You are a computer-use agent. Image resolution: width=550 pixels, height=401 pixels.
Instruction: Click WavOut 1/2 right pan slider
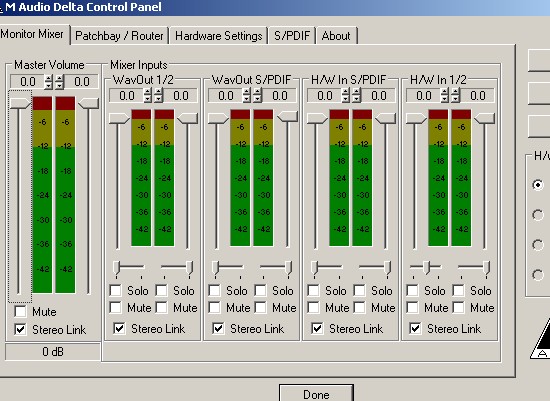[189, 268]
